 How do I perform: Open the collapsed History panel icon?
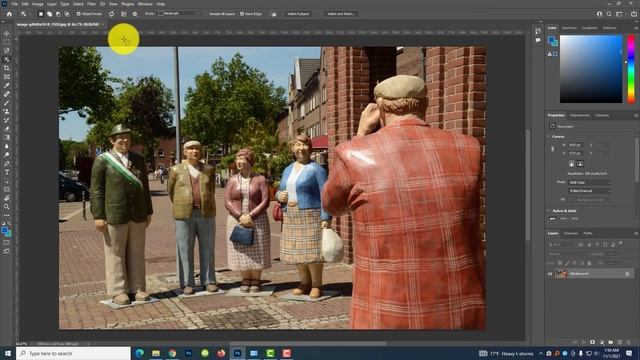click(x=538, y=31)
